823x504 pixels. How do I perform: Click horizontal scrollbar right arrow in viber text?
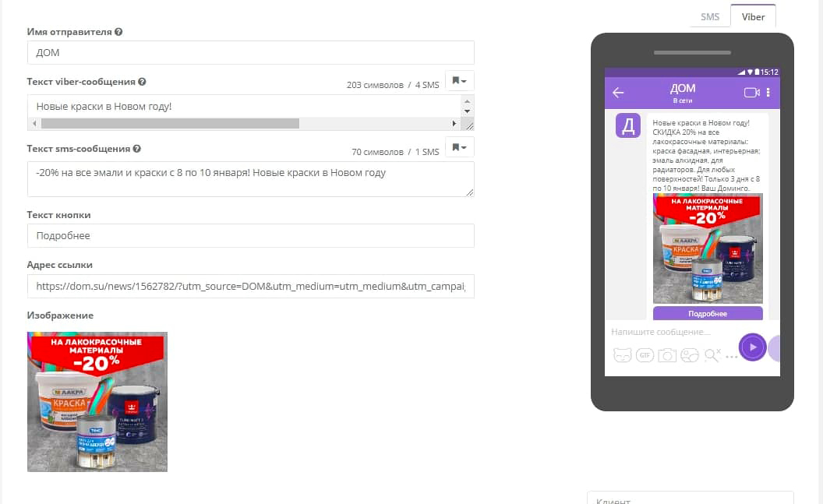pyautogui.click(x=454, y=124)
